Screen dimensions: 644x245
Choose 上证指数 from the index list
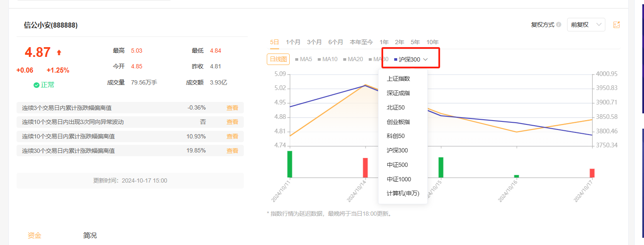403,79
